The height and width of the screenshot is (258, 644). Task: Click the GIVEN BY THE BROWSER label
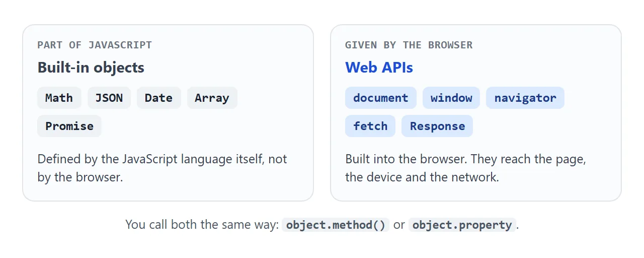pyautogui.click(x=409, y=45)
